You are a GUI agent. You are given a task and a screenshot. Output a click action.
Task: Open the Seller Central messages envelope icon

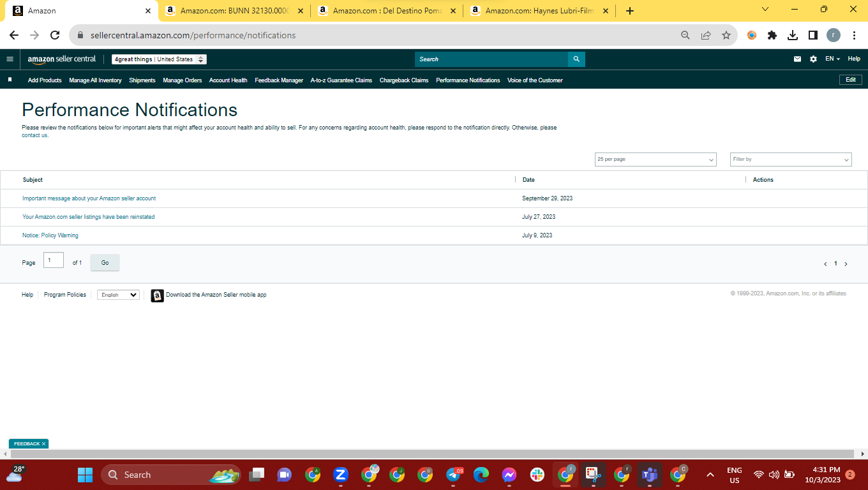(797, 59)
